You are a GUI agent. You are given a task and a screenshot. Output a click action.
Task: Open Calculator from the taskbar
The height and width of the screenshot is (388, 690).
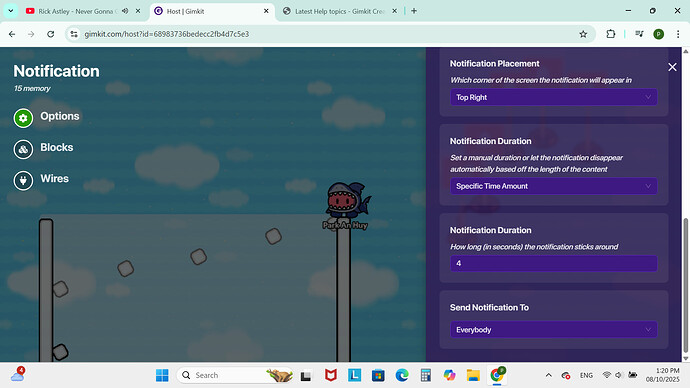pyautogui.click(x=426, y=375)
